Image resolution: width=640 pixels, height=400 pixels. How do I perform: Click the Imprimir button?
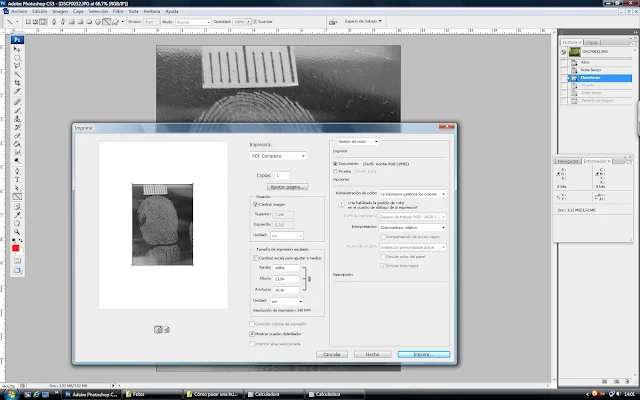point(424,354)
